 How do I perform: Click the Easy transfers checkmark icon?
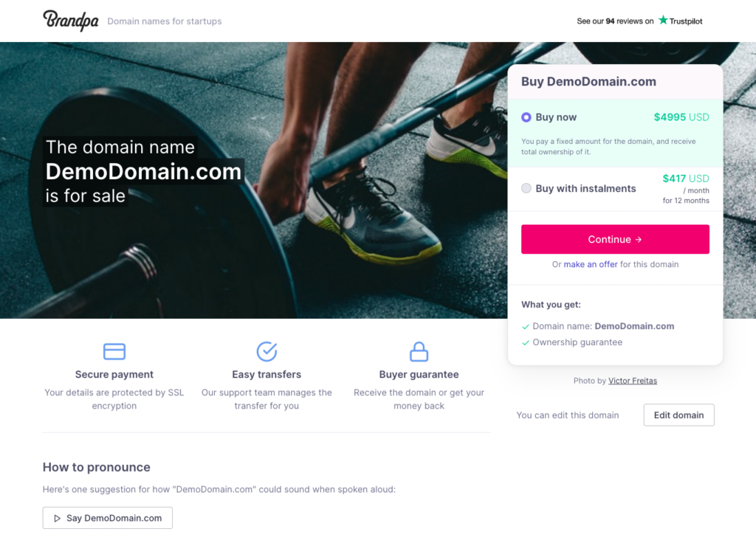click(267, 351)
